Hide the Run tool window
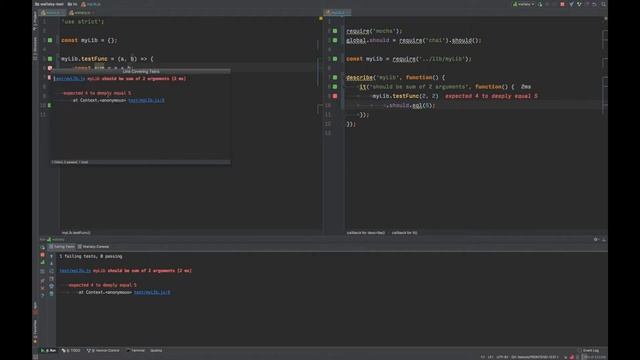Screen dimensions: 640x360 click(x=604, y=240)
